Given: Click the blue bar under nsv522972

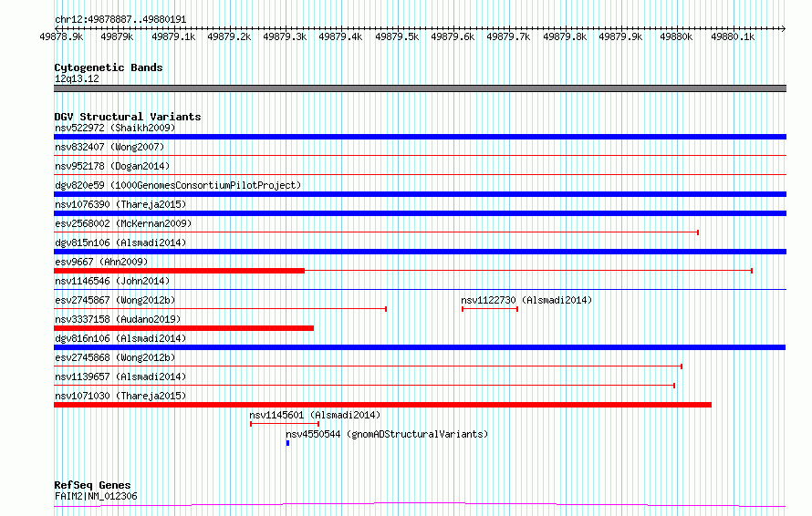Looking at the screenshot, I should click(x=420, y=137).
